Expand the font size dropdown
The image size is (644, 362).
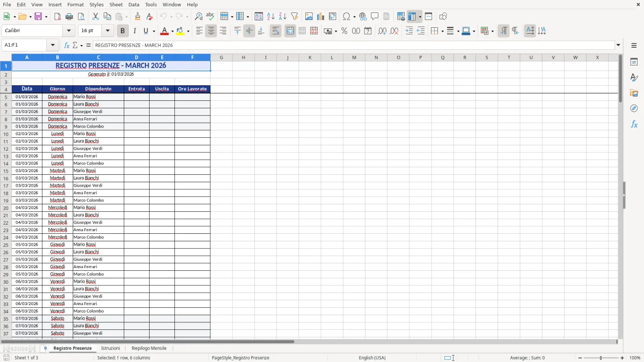tap(107, 31)
